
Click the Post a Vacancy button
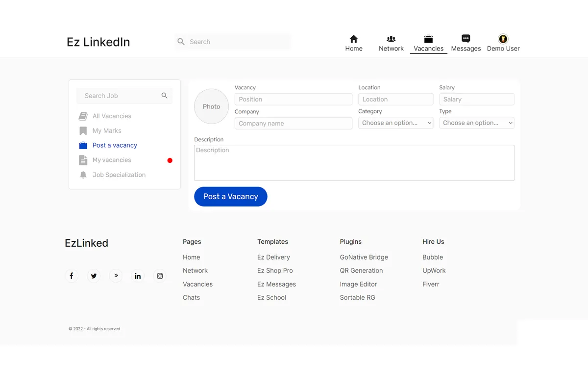231,197
